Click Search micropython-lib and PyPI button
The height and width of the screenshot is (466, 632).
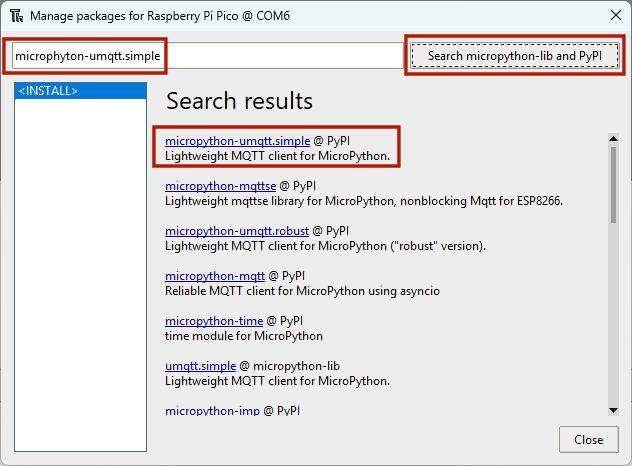515,56
